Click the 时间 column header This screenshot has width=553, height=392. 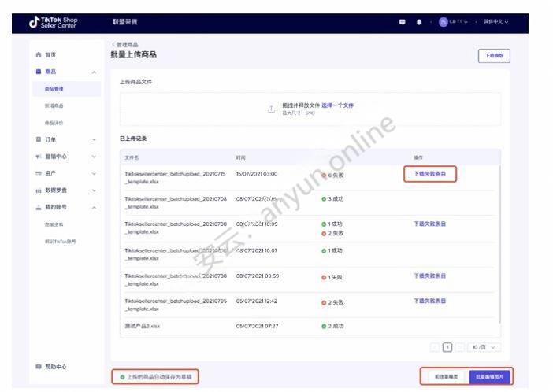click(240, 157)
